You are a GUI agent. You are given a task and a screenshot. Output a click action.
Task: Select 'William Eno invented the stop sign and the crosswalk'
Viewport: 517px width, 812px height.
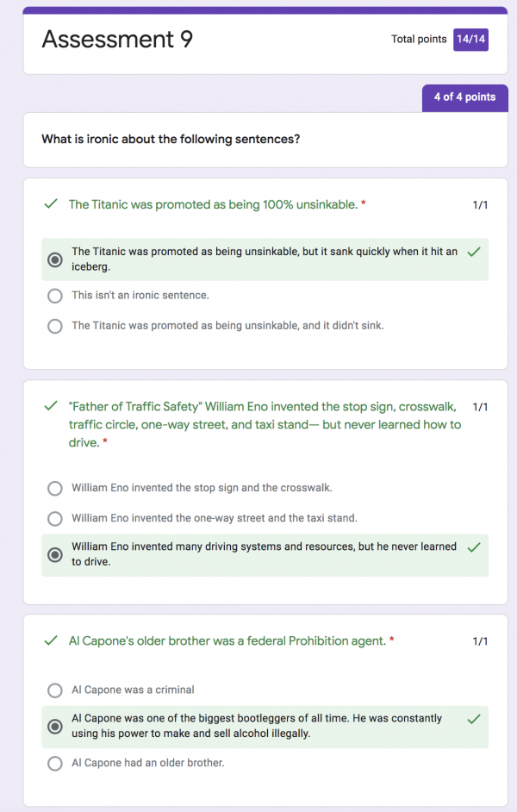54,488
